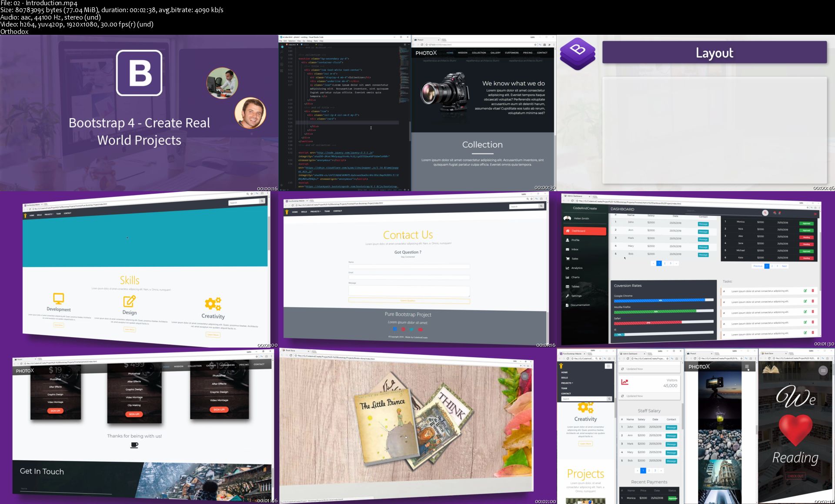Click Next in the payments table pagination
Screen dimensions: 835x504
tap(784, 266)
